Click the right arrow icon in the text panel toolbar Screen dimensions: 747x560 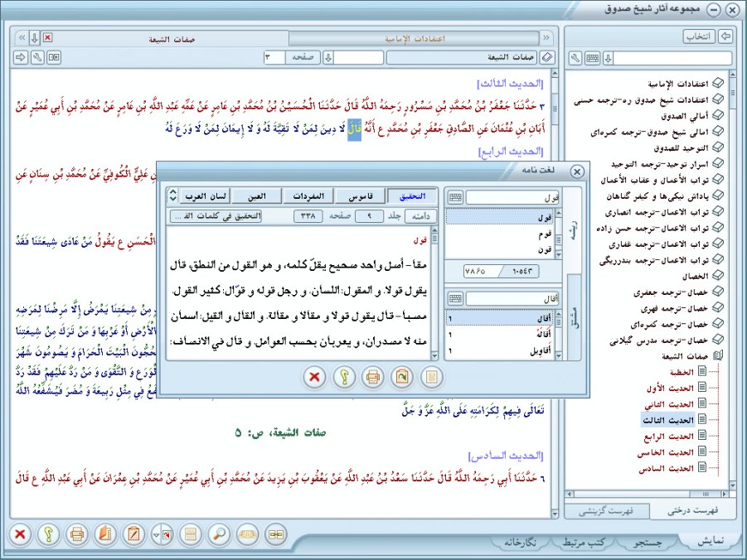tap(21, 58)
